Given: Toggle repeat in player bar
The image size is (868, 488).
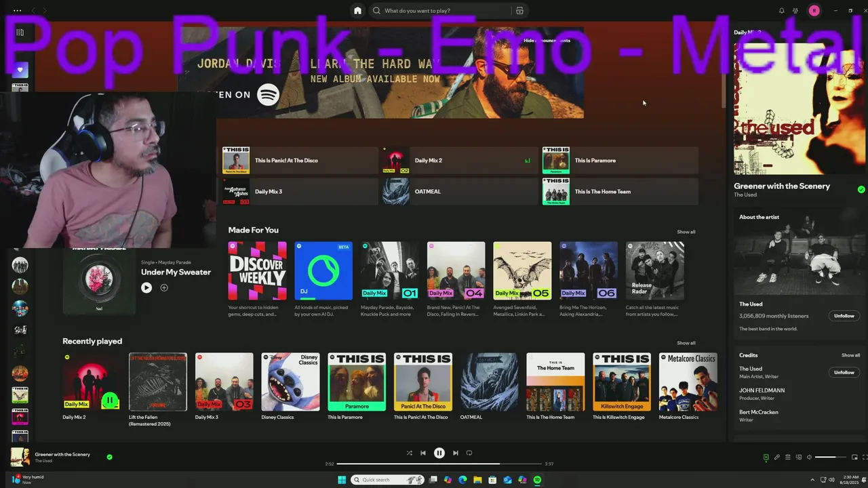Looking at the screenshot, I should pyautogui.click(x=469, y=453).
